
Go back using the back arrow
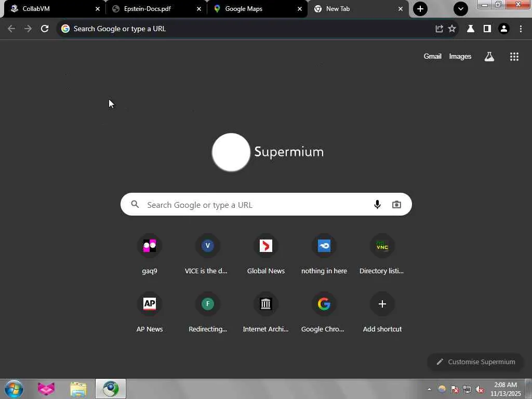click(11, 29)
